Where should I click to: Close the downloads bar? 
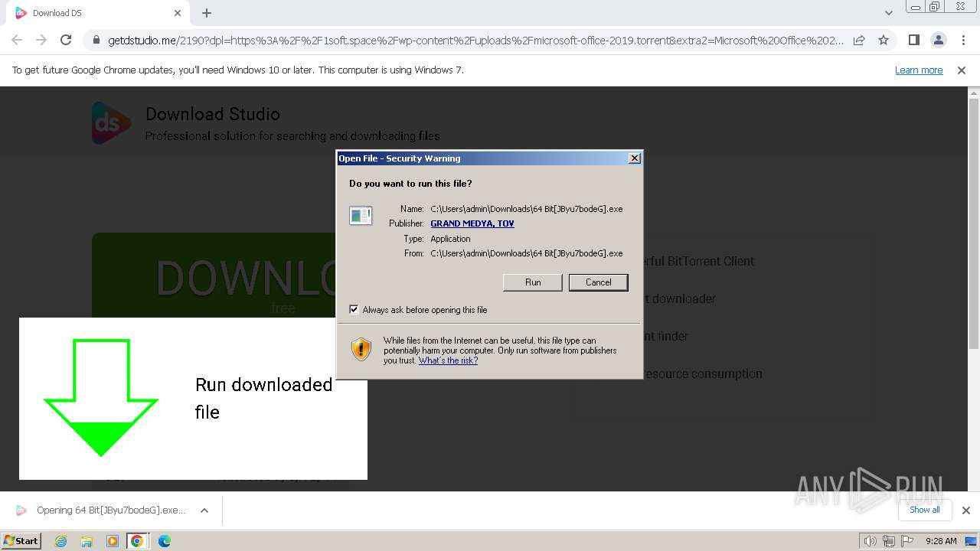click(x=965, y=510)
